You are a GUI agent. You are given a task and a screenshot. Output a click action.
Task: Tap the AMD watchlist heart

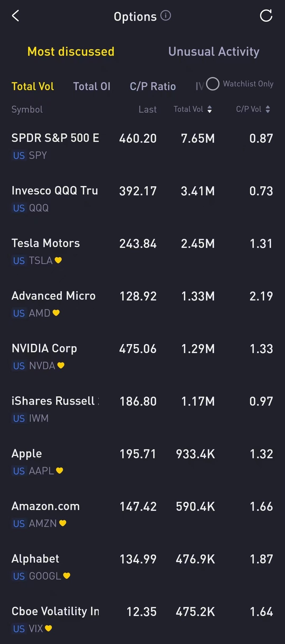point(56,313)
